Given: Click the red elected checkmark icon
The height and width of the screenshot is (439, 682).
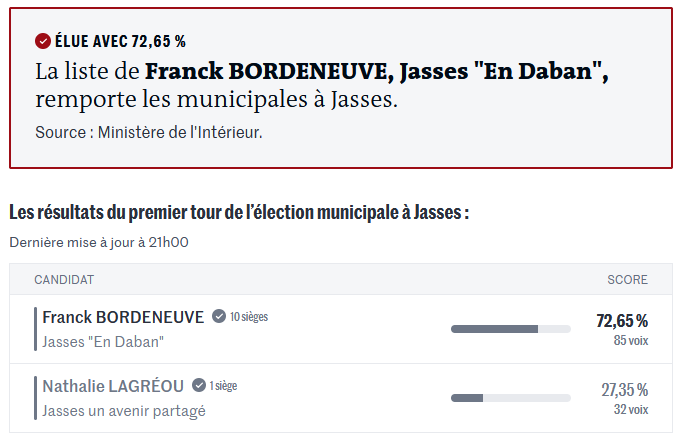Looking at the screenshot, I should coord(43,41).
